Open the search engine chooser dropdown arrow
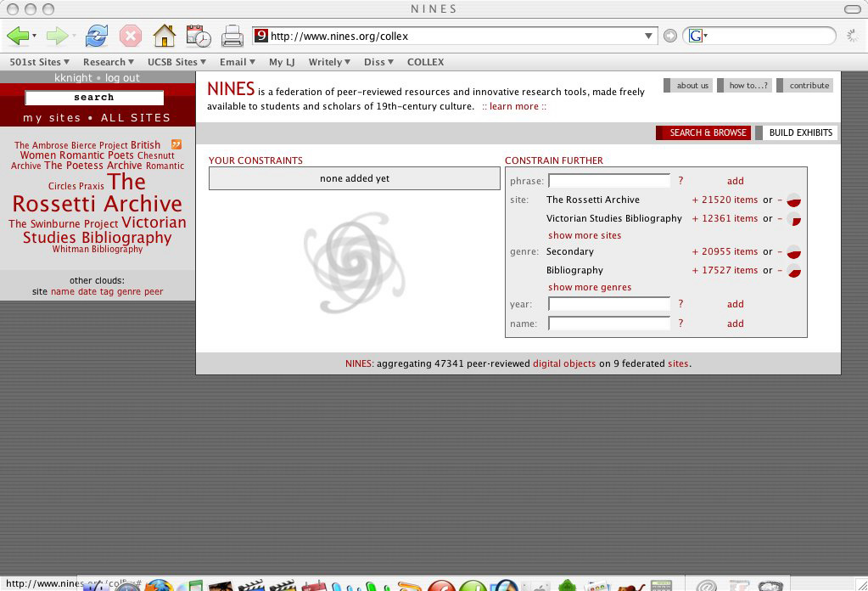 pos(706,36)
